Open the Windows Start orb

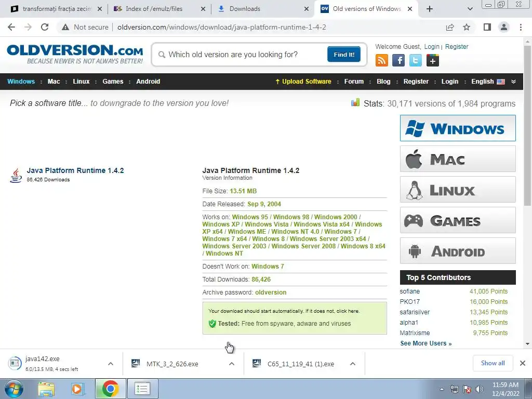14,389
